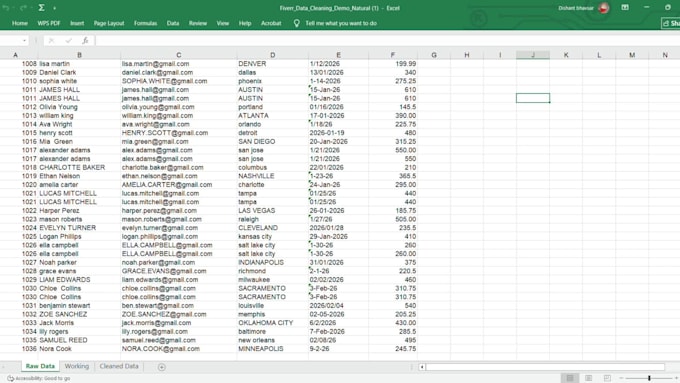680x383 pixels.
Task: Switch to the Cleaned Data sheet tab
Action: pos(119,366)
